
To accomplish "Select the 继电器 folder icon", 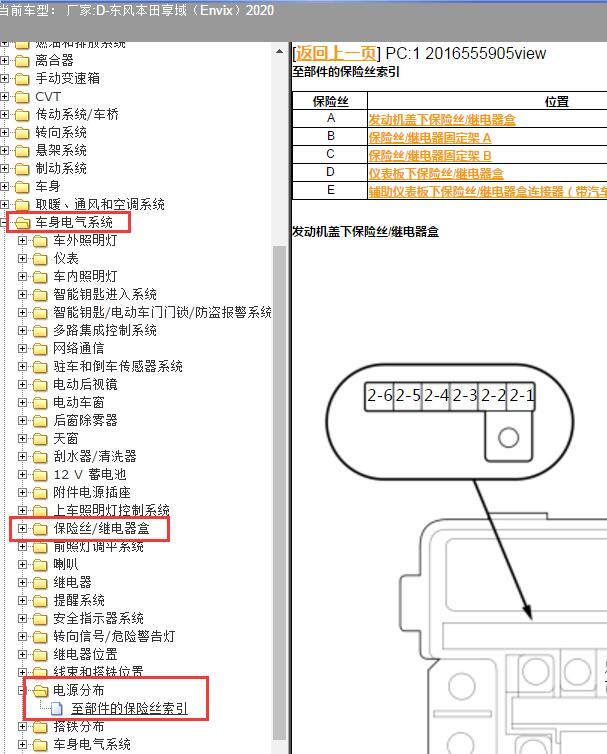I will click(x=40, y=583).
